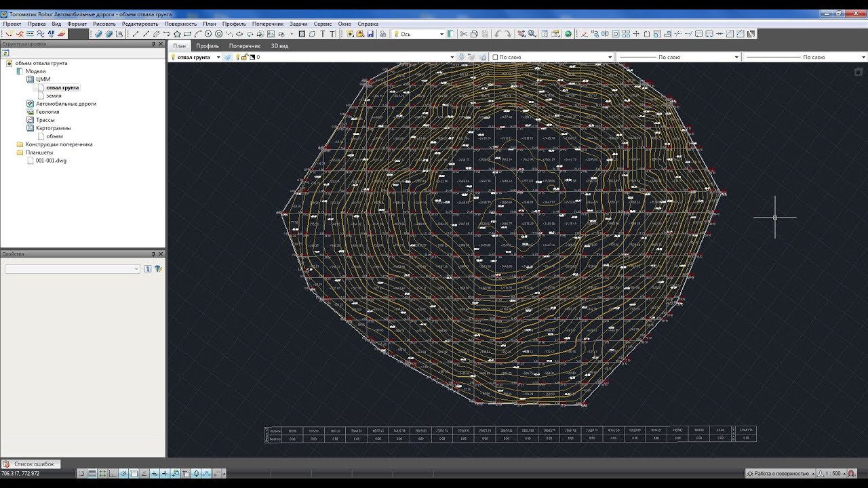This screenshot has height=488, width=868.
Task: Choose the circle drawing tool
Action: click(x=208, y=34)
